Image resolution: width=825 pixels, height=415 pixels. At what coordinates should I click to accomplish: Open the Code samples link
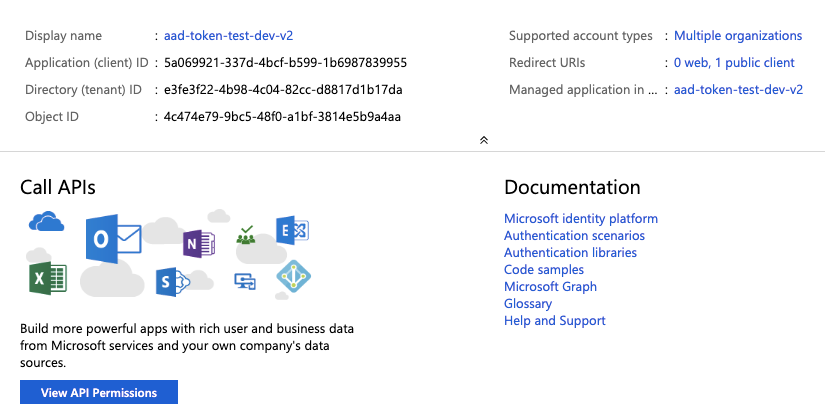coord(544,270)
